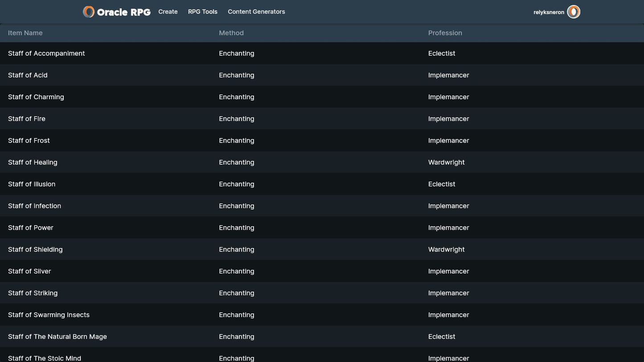This screenshot has height=362, width=644.
Task: Sort by Item Name column header
Action: pos(25,33)
